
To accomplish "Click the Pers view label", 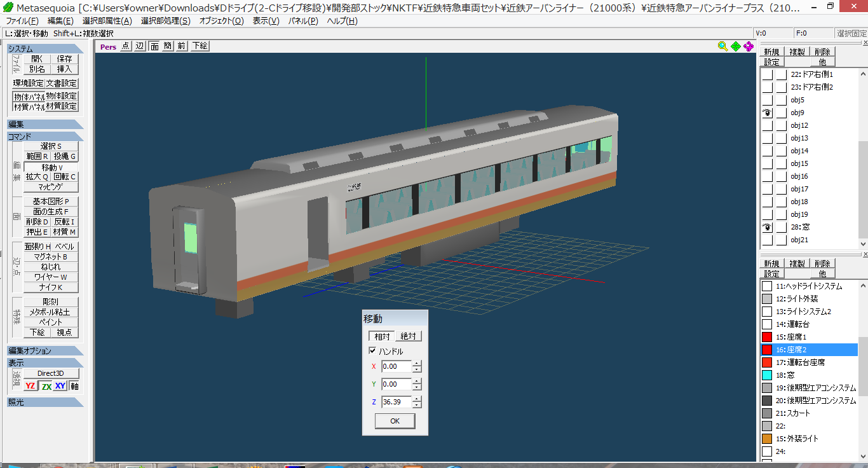I will coord(109,46).
